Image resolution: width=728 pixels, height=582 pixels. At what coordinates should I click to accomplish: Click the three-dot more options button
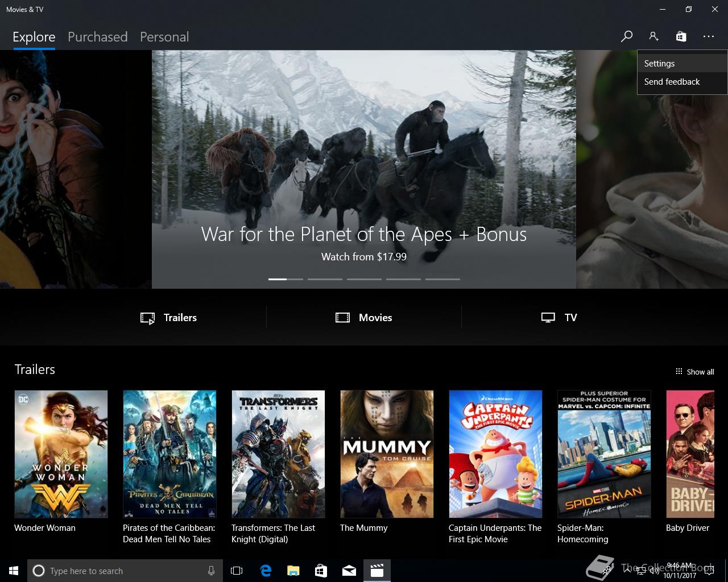tap(708, 36)
